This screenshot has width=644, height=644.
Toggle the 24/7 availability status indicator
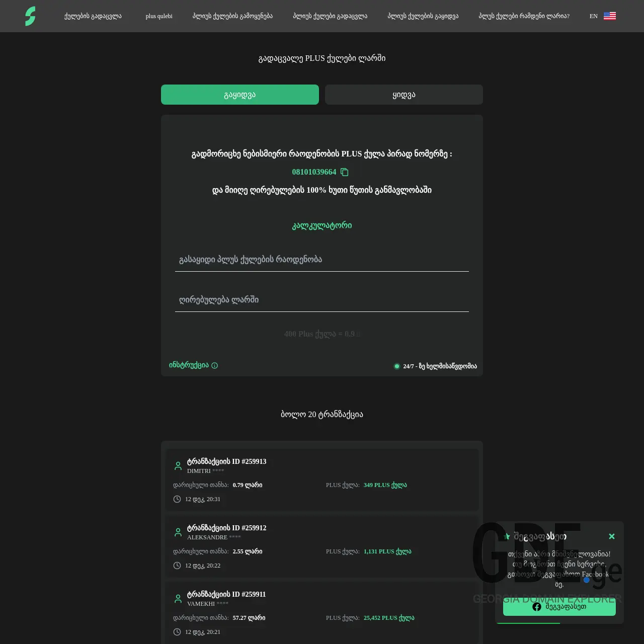(397, 366)
